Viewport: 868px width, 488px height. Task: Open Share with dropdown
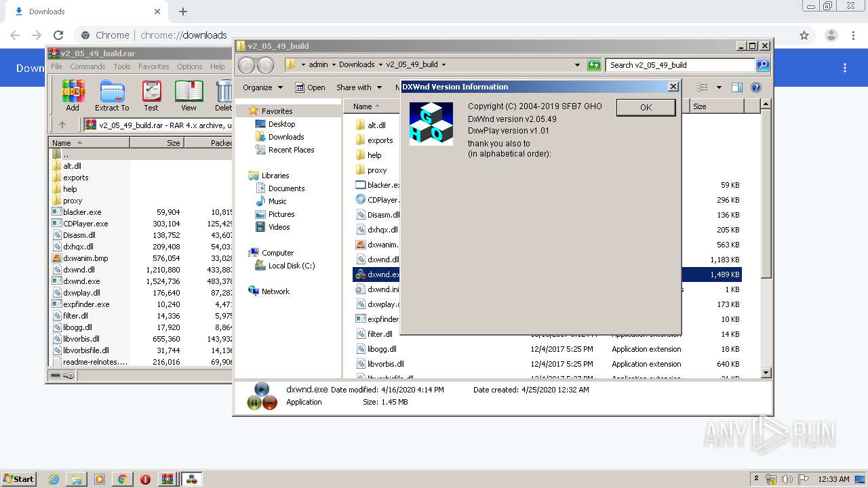(358, 87)
